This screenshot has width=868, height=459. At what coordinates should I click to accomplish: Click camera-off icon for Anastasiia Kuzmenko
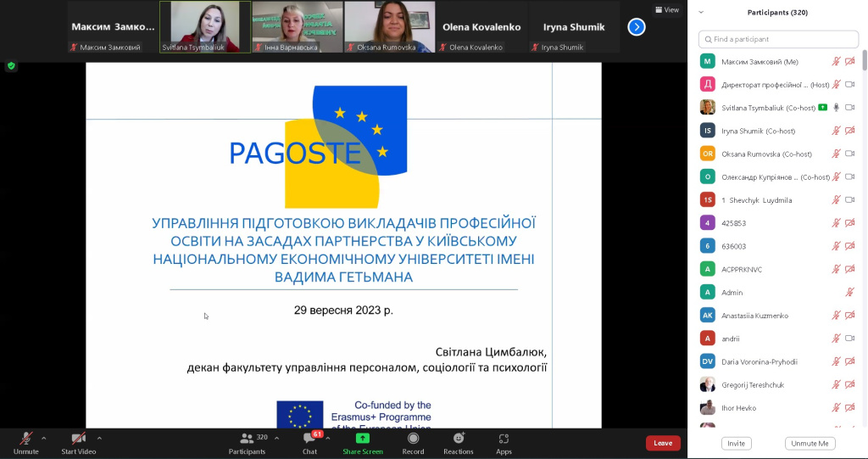click(x=850, y=315)
